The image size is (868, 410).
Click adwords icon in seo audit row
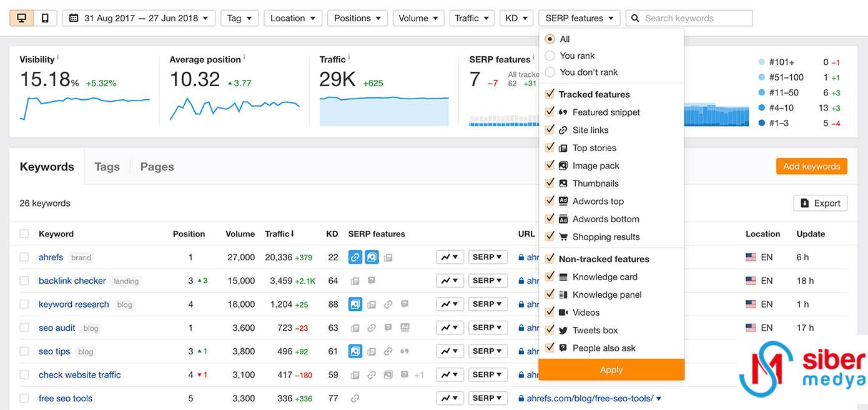click(405, 328)
